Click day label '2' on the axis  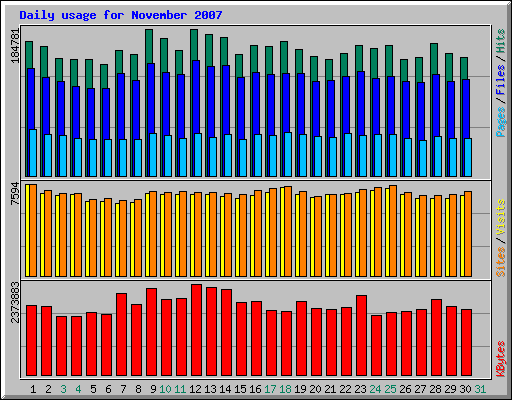48,389
